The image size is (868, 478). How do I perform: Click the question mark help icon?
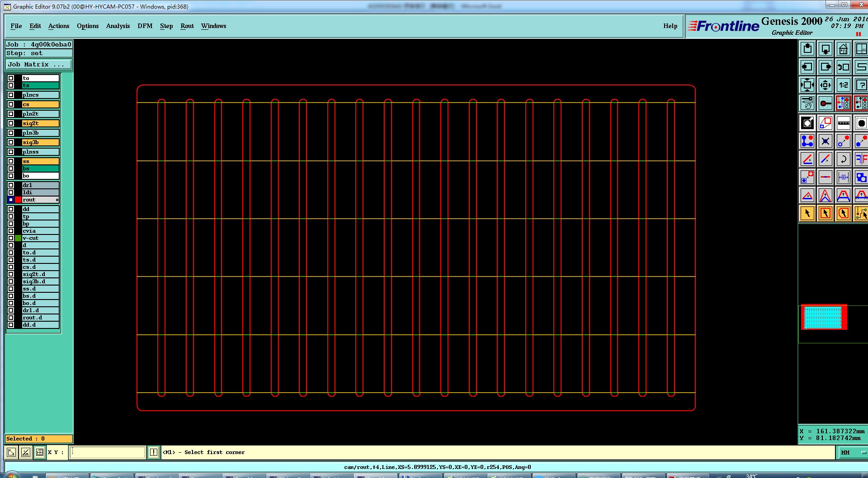pos(861,85)
